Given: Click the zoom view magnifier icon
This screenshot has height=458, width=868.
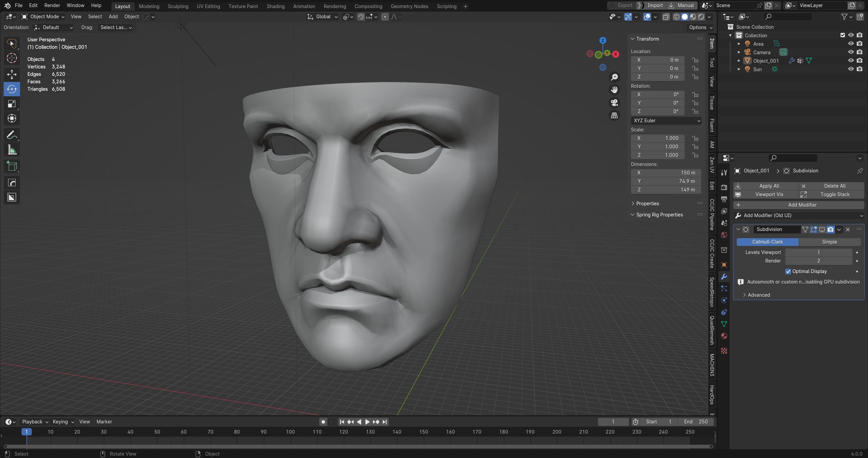Looking at the screenshot, I should (x=614, y=77).
